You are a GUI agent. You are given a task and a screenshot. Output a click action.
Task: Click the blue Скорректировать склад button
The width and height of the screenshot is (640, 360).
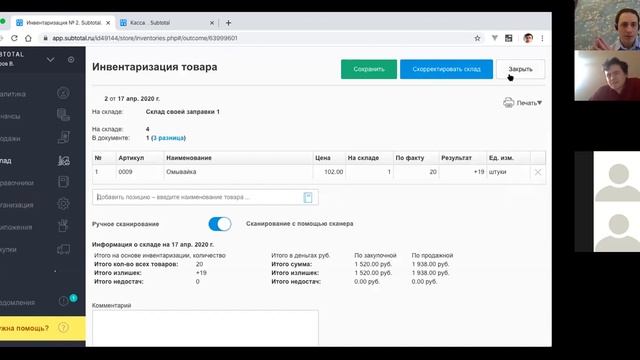[447, 69]
